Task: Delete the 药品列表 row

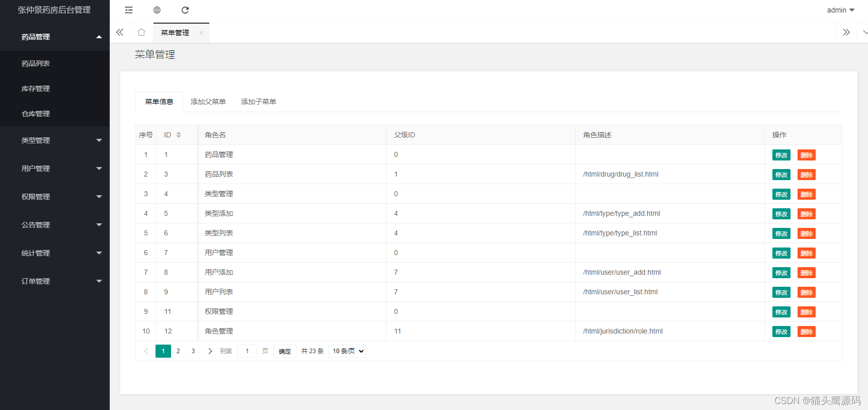Action: coord(807,175)
